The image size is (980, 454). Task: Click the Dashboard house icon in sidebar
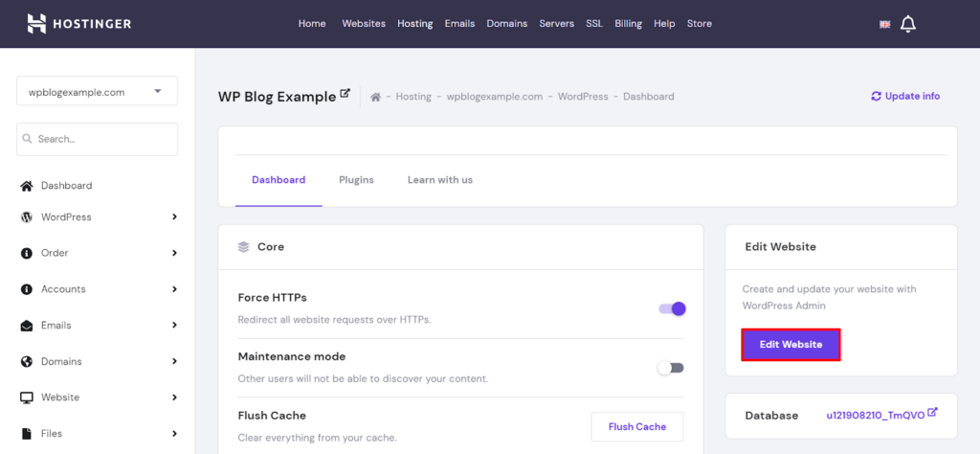point(26,186)
